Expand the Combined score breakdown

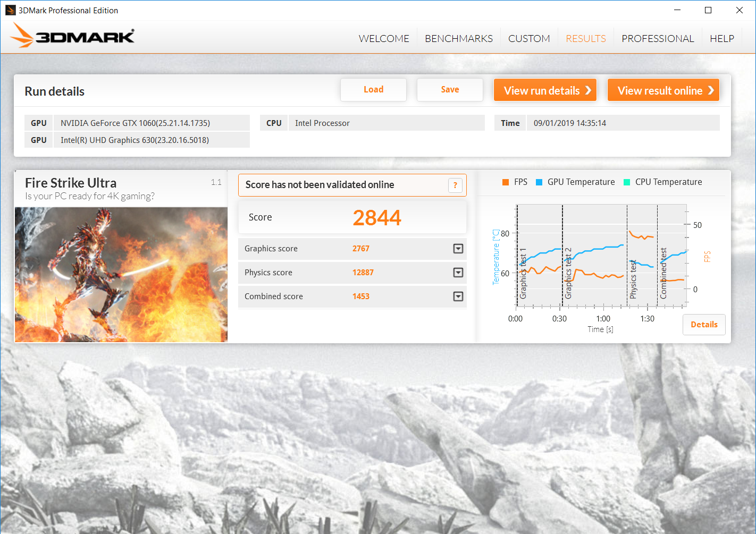(x=458, y=296)
